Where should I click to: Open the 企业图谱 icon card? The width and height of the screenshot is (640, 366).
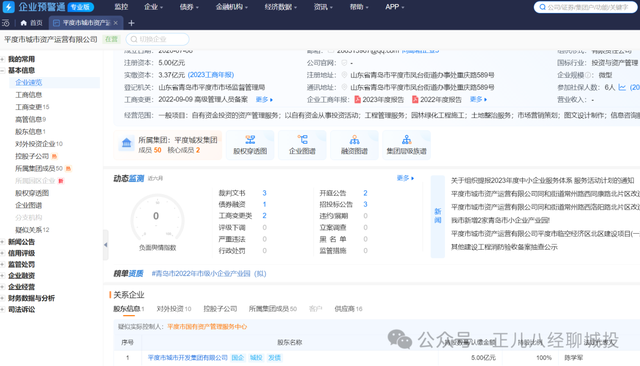(302, 145)
